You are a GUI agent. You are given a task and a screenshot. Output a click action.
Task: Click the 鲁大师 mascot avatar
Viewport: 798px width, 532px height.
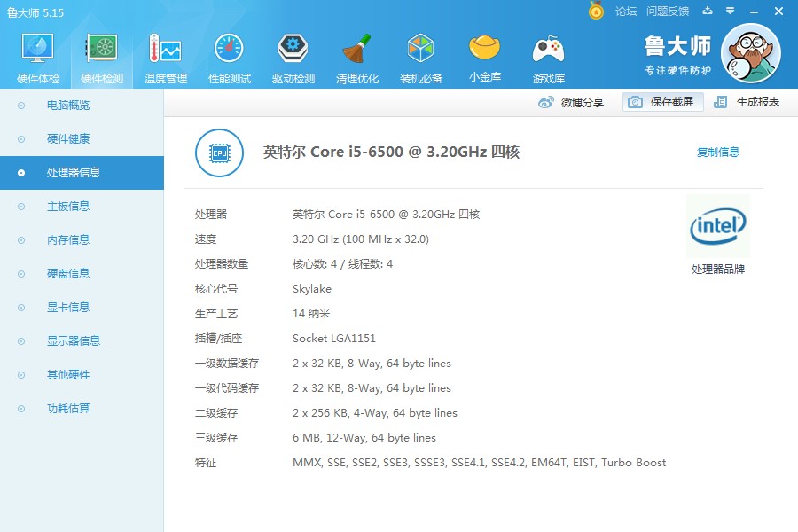(751, 53)
